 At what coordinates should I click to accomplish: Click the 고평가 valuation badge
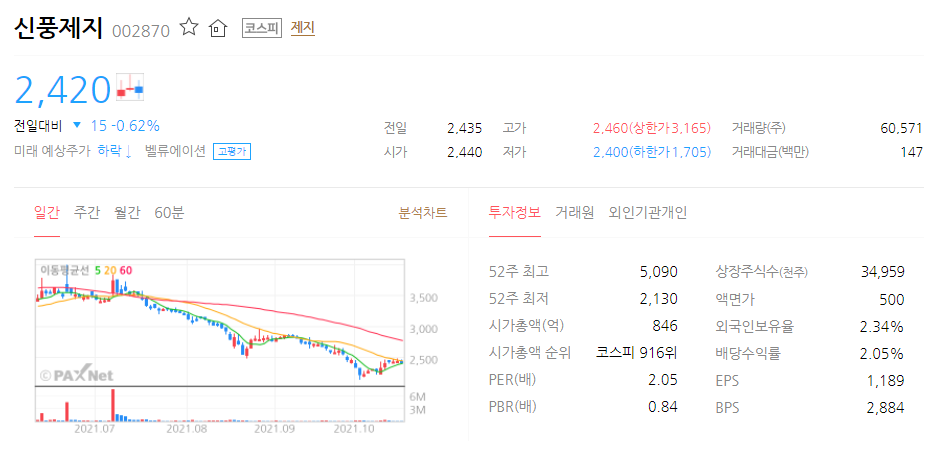click(232, 152)
